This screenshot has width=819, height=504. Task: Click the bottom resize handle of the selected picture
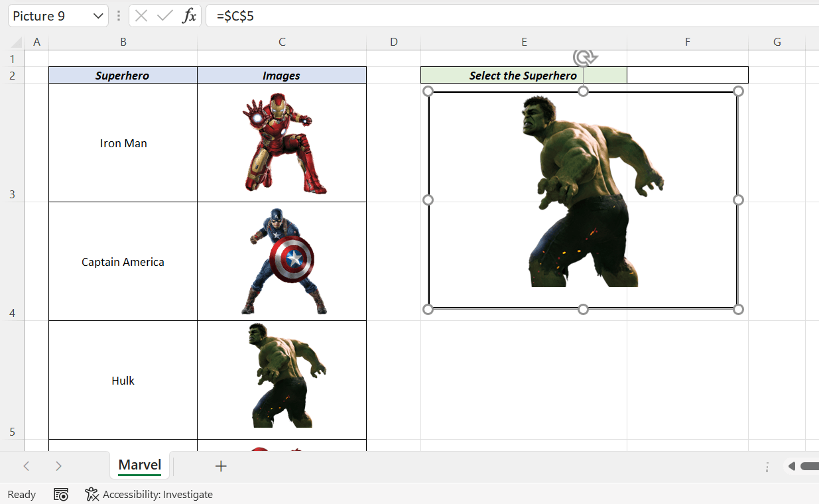(583, 308)
